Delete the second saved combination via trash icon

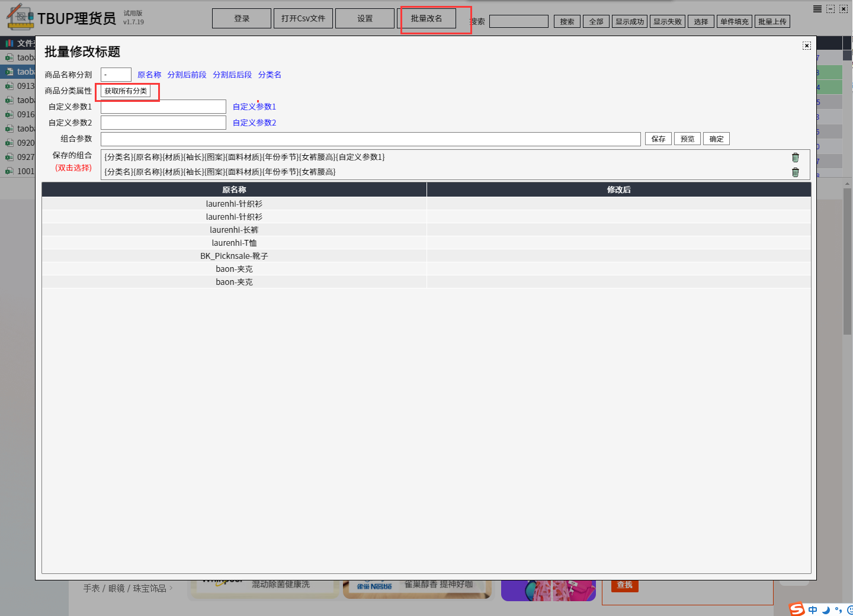coord(795,172)
